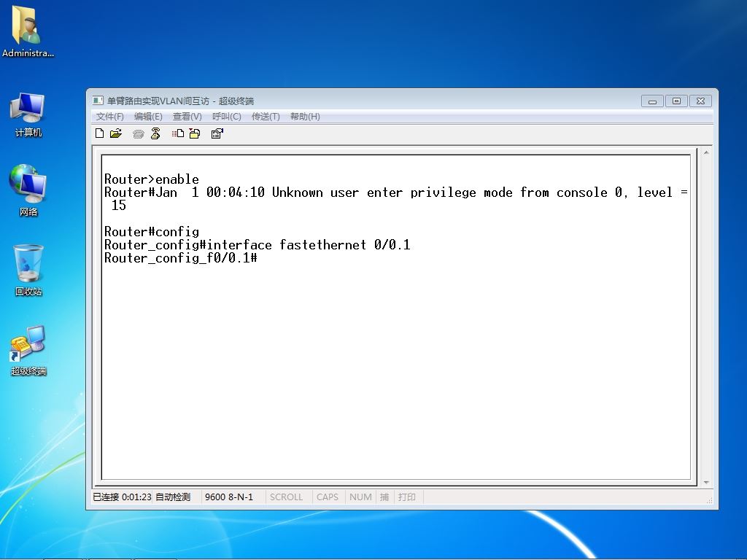This screenshot has width=747, height=560.
Task: Click the 打印 print status indicator
Action: coord(407,497)
